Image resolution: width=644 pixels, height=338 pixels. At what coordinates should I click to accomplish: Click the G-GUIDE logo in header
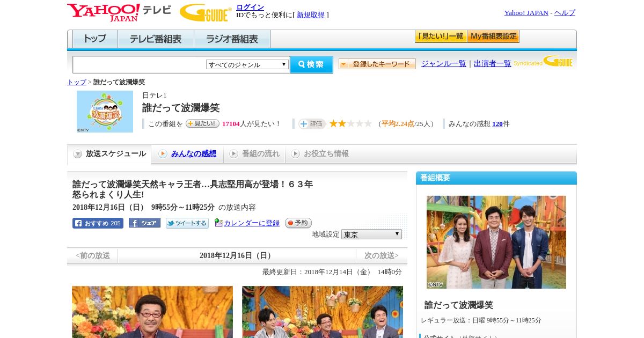coord(206,13)
